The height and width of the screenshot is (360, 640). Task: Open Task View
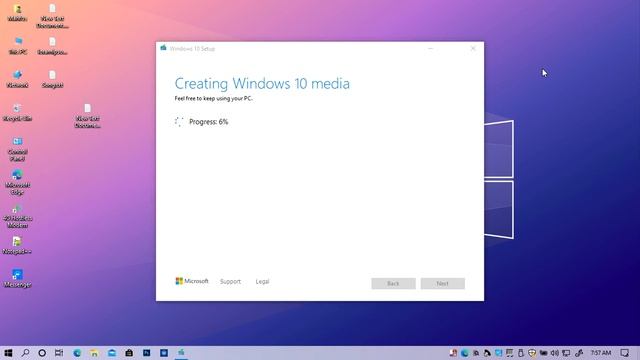click(59, 353)
